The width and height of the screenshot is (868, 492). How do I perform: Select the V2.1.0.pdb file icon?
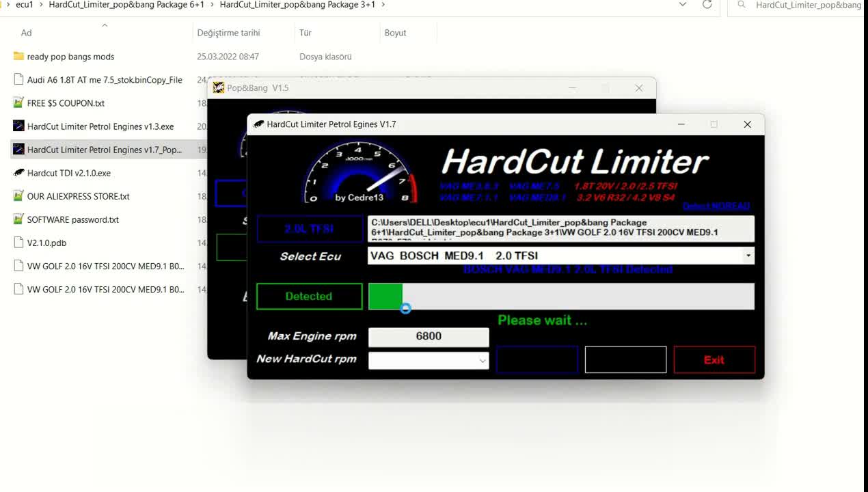click(x=18, y=243)
